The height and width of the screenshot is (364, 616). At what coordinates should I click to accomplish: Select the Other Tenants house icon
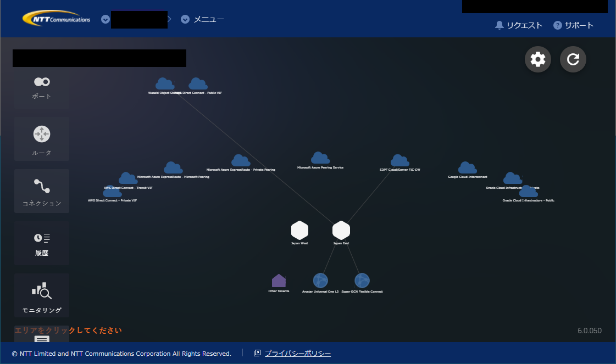tap(279, 281)
